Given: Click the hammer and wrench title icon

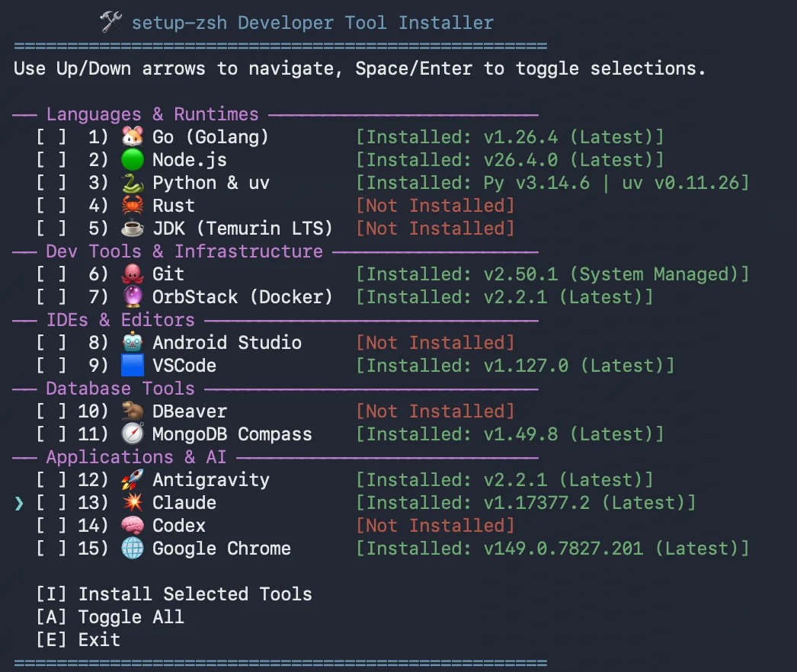Looking at the screenshot, I should point(110,22).
